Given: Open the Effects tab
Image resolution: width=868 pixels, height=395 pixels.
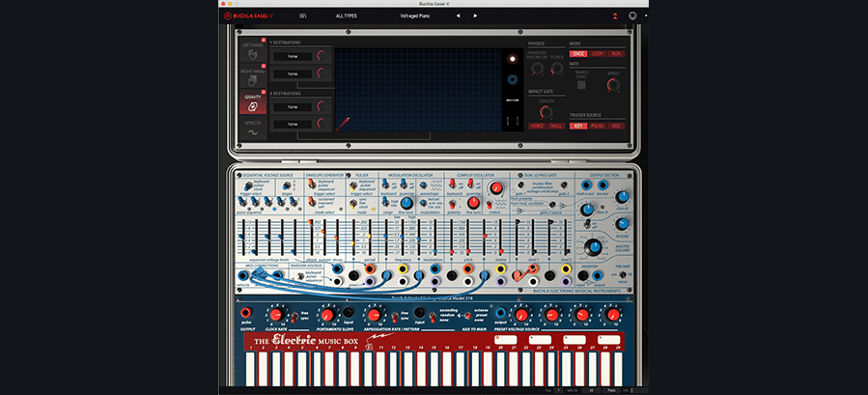Looking at the screenshot, I should [x=253, y=128].
